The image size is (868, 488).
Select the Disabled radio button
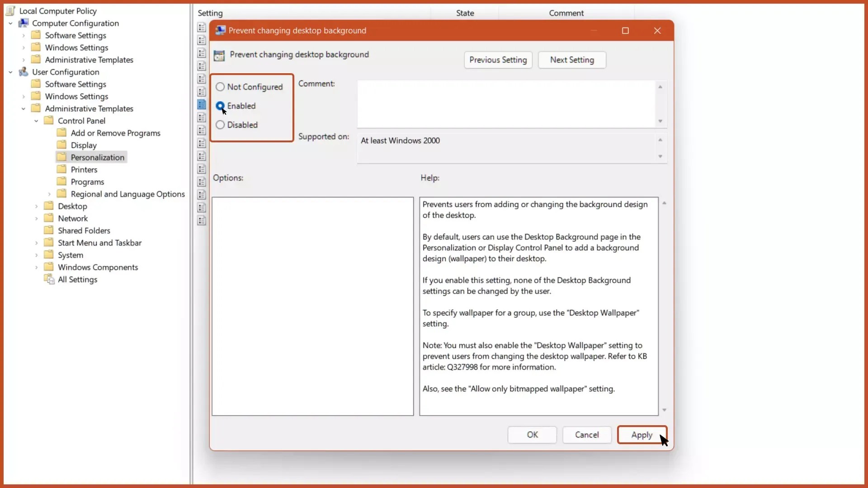click(x=220, y=125)
